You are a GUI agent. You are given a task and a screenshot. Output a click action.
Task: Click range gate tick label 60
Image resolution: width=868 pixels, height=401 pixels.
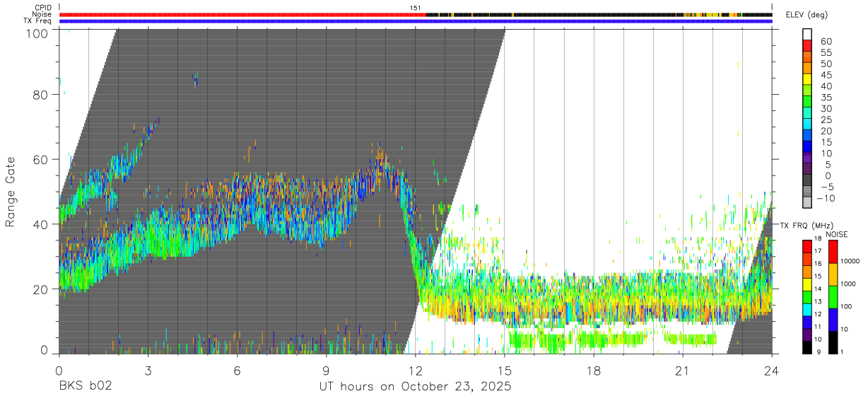40,159
